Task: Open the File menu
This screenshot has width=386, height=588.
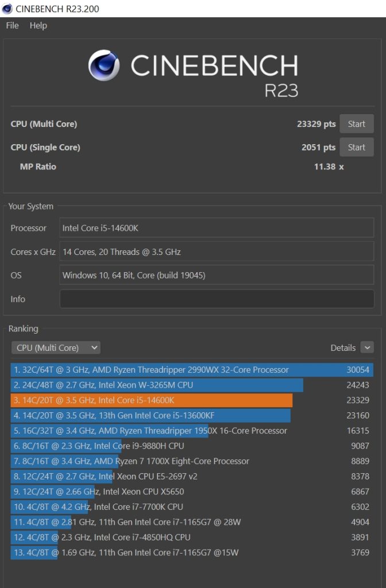Action: pos(12,25)
